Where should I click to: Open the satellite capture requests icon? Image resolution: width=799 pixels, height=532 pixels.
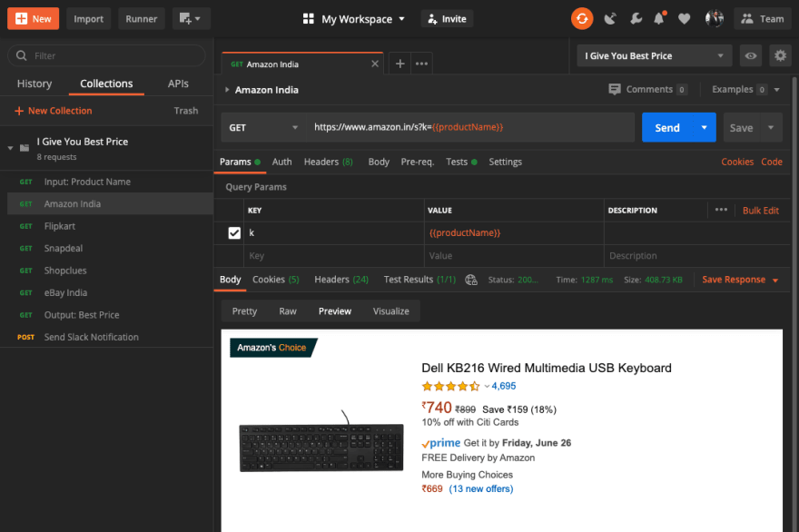(x=610, y=19)
